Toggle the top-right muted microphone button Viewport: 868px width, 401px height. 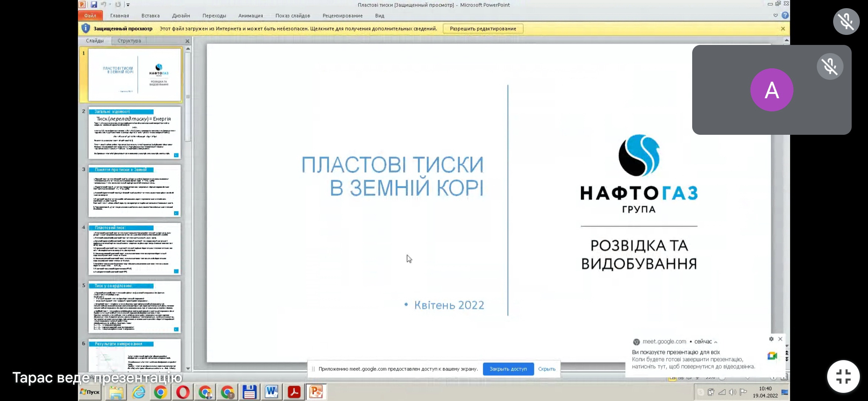[846, 22]
